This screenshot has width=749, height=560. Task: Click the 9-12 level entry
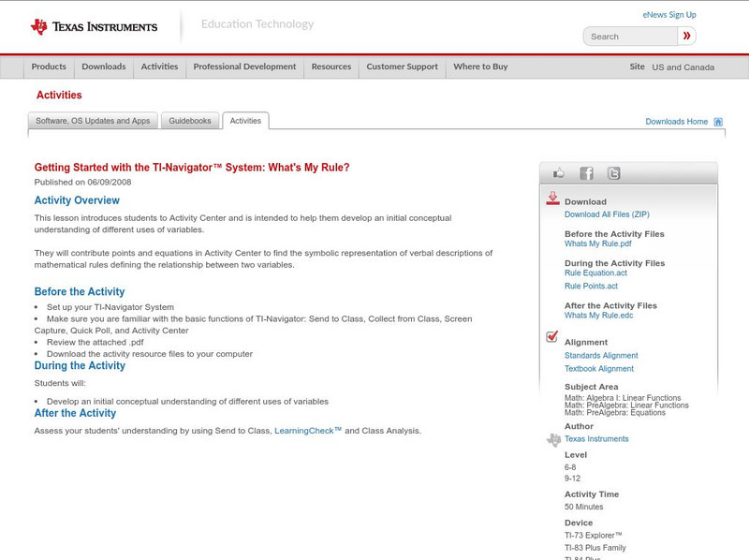(x=572, y=479)
